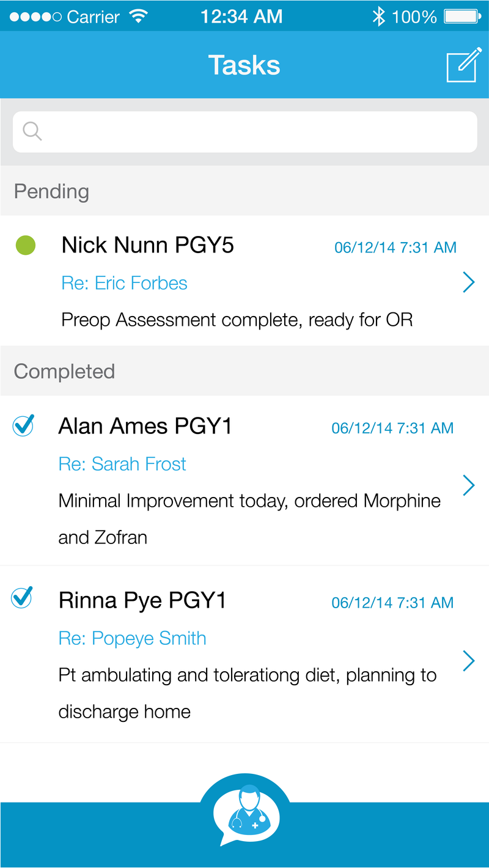Image resolution: width=489 pixels, height=868 pixels.
Task: Click inside the task search field
Action: point(244,131)
